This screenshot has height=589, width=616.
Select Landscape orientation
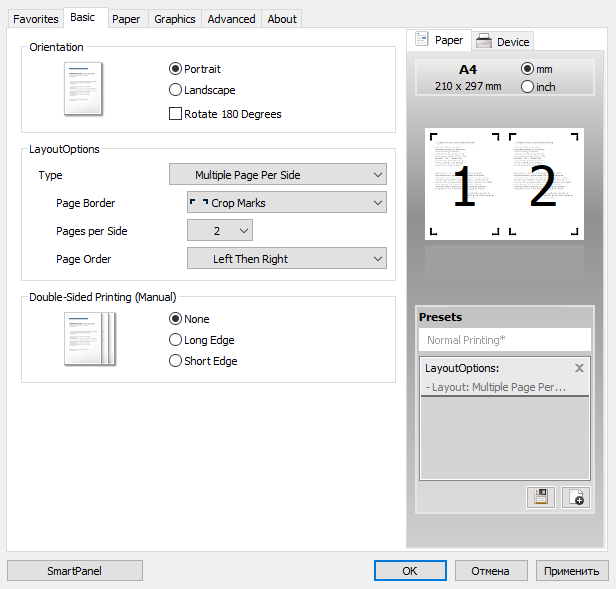coord(176,90)
